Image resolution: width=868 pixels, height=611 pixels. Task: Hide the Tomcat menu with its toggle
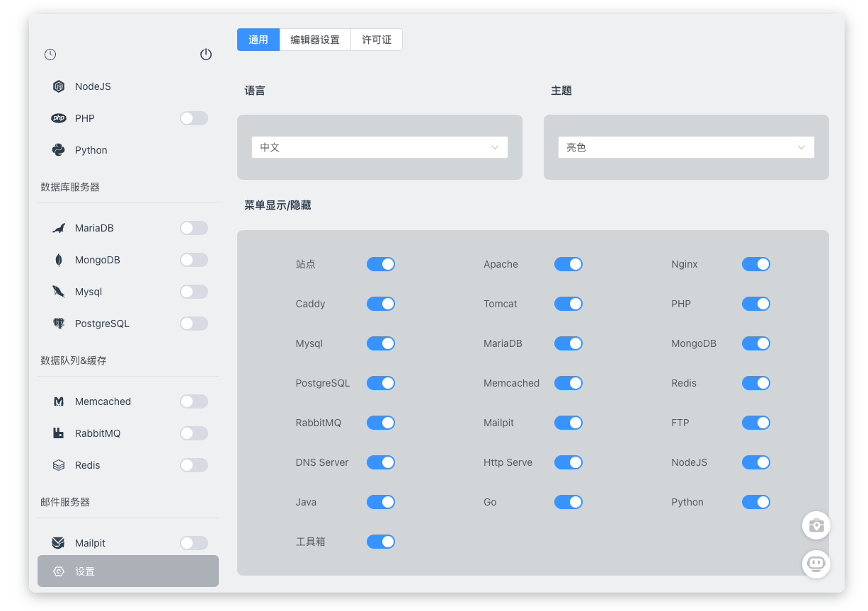click(x=568, y=304)
